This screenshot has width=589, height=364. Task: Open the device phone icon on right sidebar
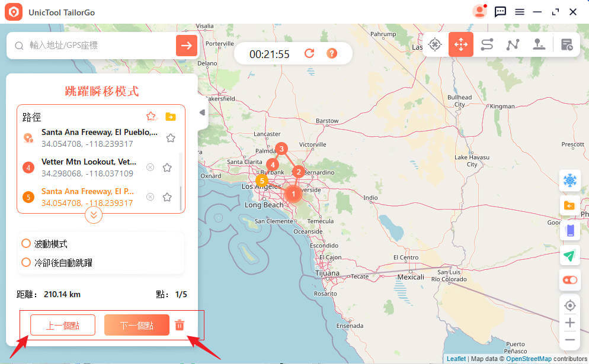click(570, 230)
